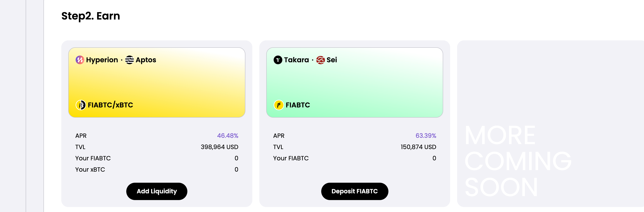Image resolution: width=644 pixels, height=212 pixels.
Task: Select the 398,964 USD TVL figure
Action: coord(219,147)
